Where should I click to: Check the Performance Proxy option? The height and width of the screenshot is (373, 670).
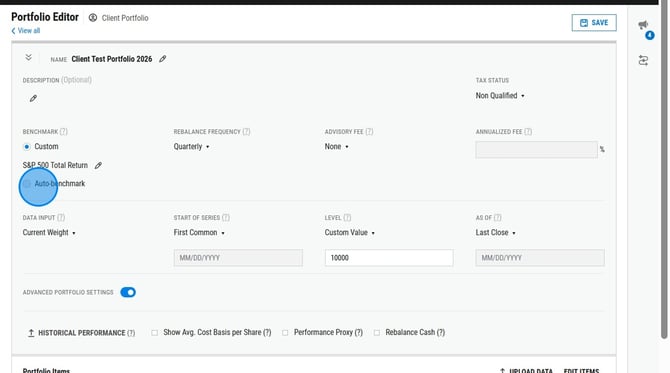coord(285,332)
